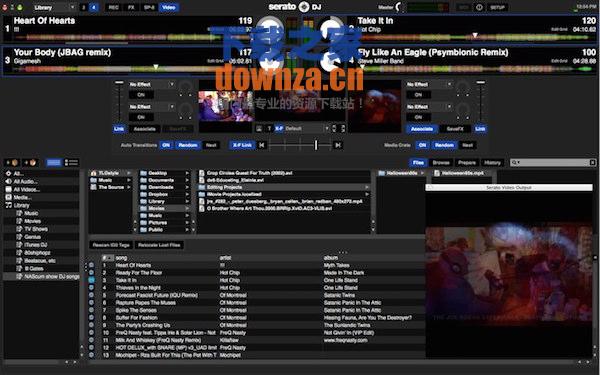Toggle the X-F Link button
The height and width of the screenshot is (375, 600).
[242, 145]
